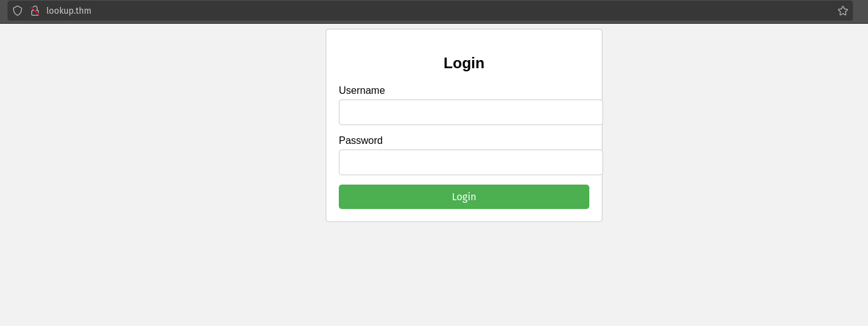Click the Password field label
The image size is (868, 326).
pyautogui.click(x=360, y=141)
